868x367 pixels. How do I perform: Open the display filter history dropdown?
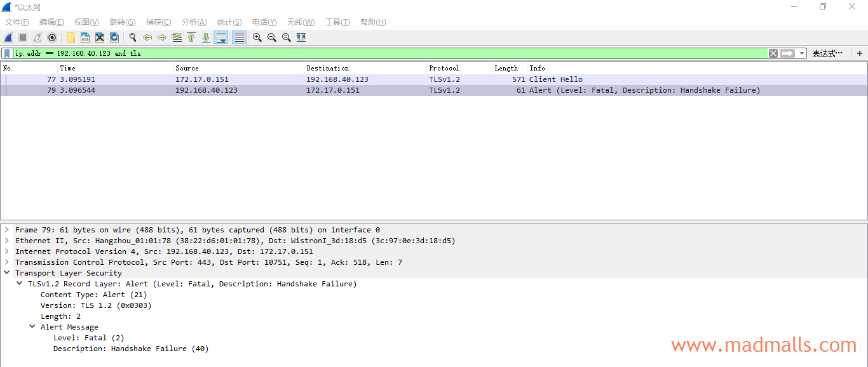pyautogui.click(x=802, y=54)
